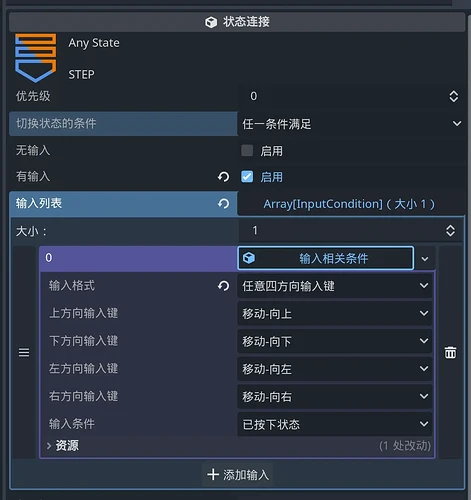
Task: Click the cube icon in 输入相关条件 field
Action: pos(249,258)
